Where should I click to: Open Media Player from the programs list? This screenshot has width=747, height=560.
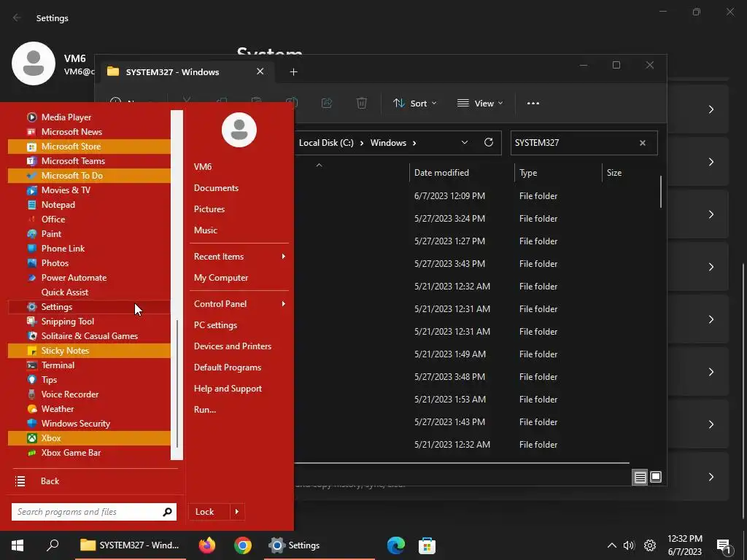click(x=89, y=117)
